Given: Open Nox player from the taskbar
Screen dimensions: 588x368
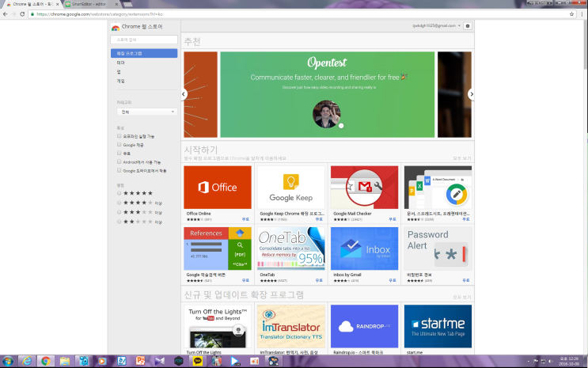Looking at the screenshot, I should pyautogui.click(x=179, y=361).
